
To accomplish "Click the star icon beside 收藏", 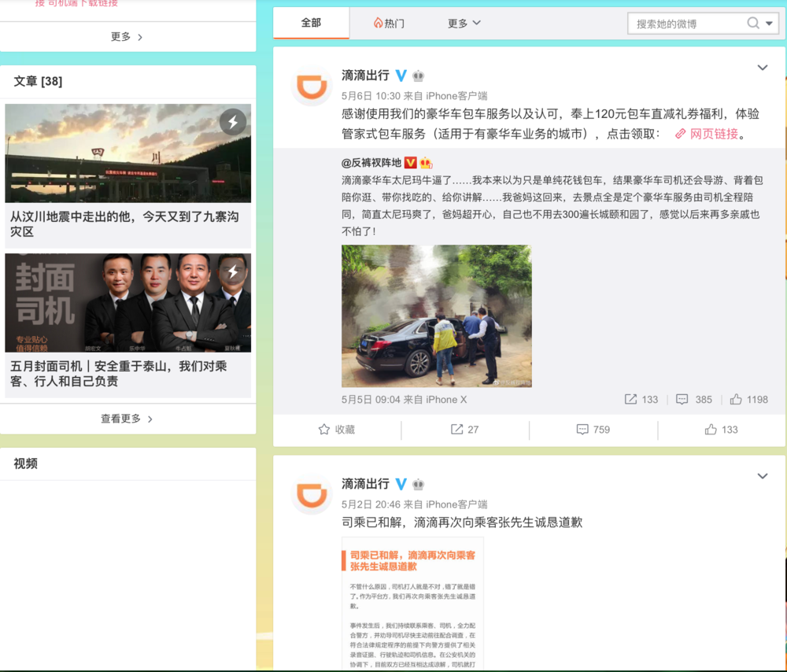I will click(x=324, y=430).
